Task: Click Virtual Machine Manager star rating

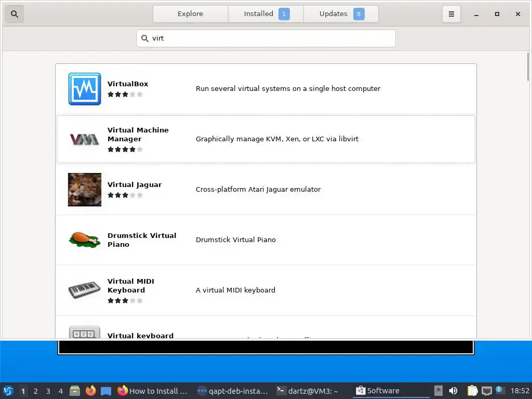Action: (x=125, y=149)
